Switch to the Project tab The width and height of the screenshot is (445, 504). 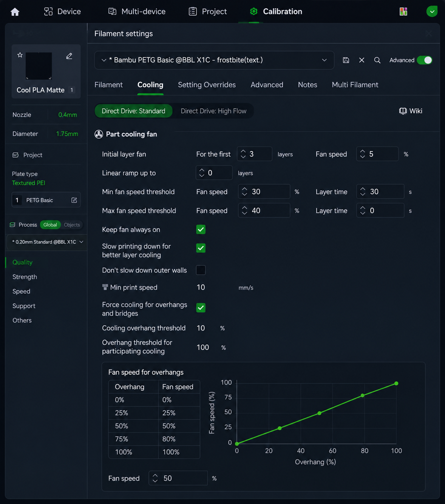click(208, 11)
